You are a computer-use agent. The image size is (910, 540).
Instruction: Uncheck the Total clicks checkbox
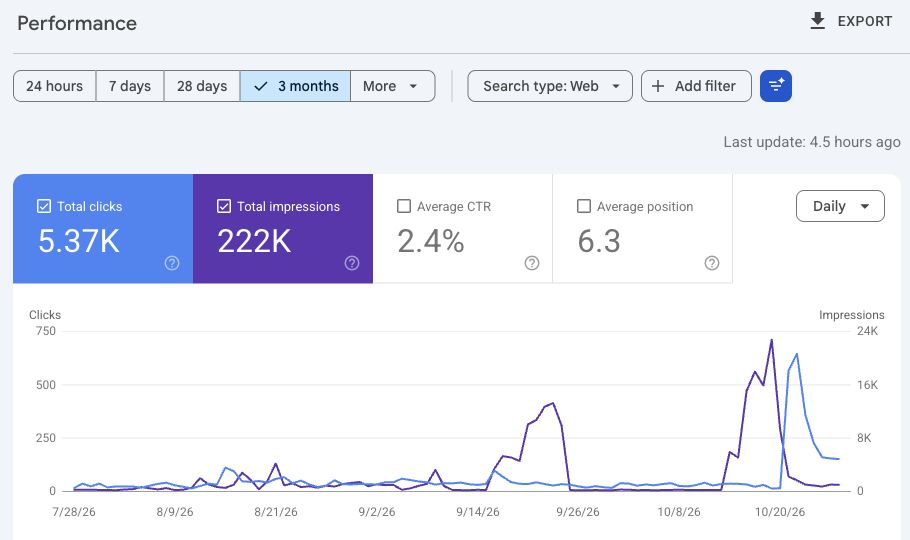pyautogui.click(x=44, y=206)
